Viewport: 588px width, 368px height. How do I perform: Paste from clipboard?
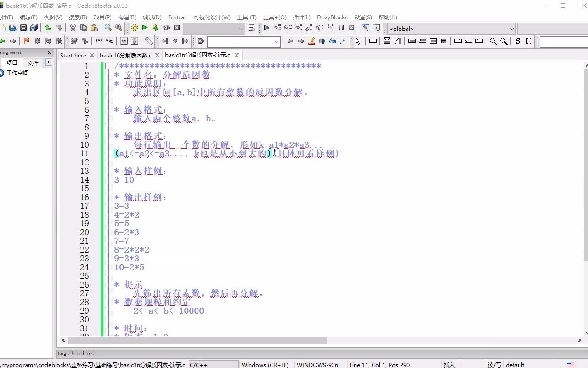(94, 28)
